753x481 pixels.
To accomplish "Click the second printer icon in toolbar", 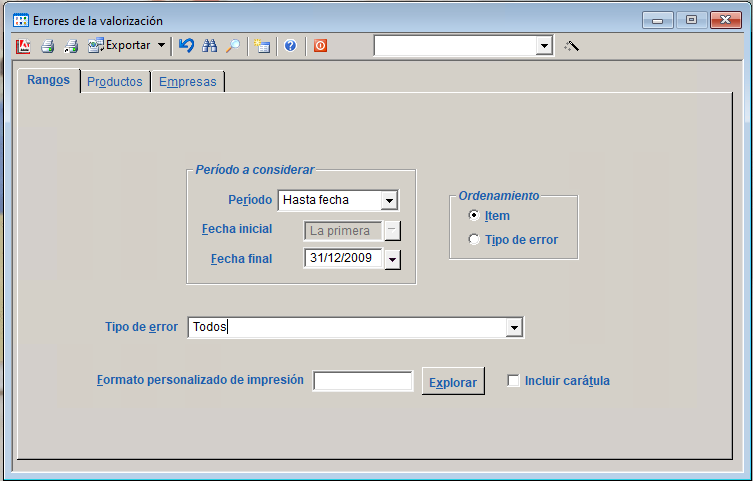I will point(71,46).
